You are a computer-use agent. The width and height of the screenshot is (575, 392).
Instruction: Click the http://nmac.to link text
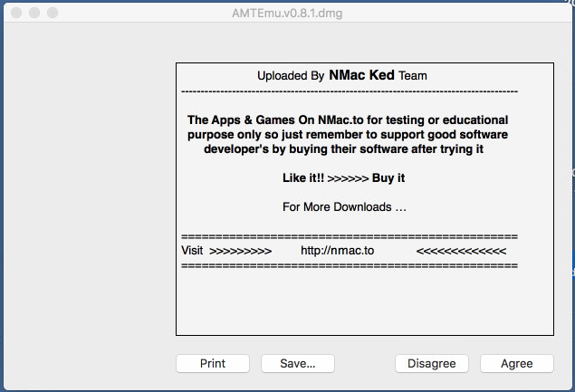tap(338, 251)
